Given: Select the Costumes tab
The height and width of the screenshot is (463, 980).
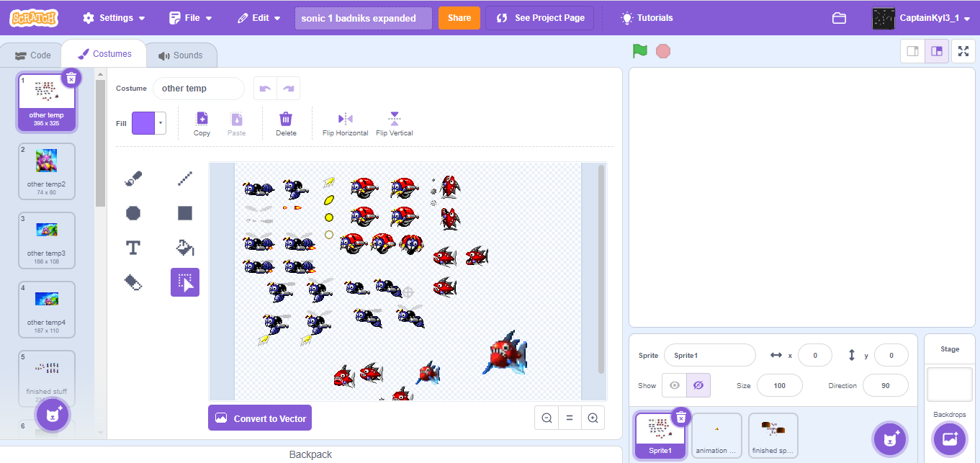Looking at the screenshot, I should coord(105,54).
